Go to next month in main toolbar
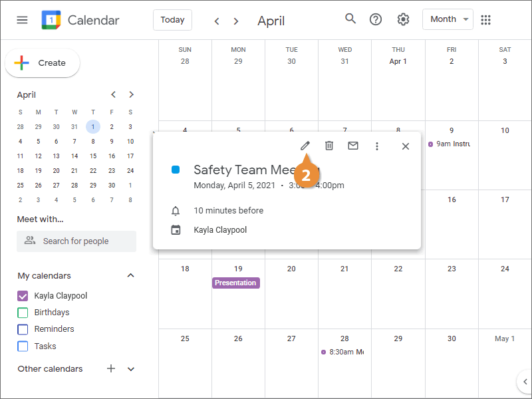This screenshot has width=532, height=399. 236,21
